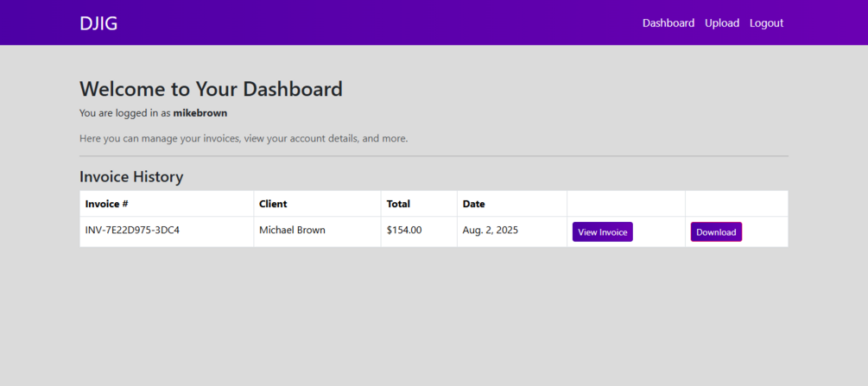
Task: Click the Client column header
Action: [273, 204]
